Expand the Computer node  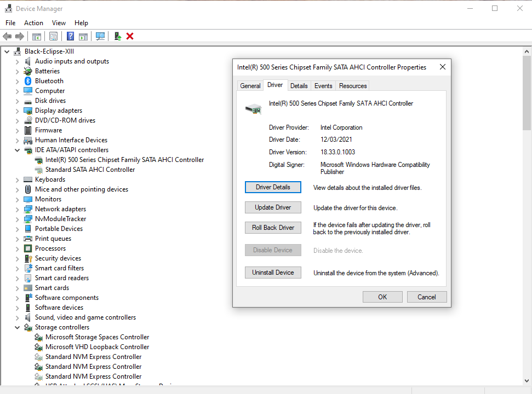pos(17,91)
